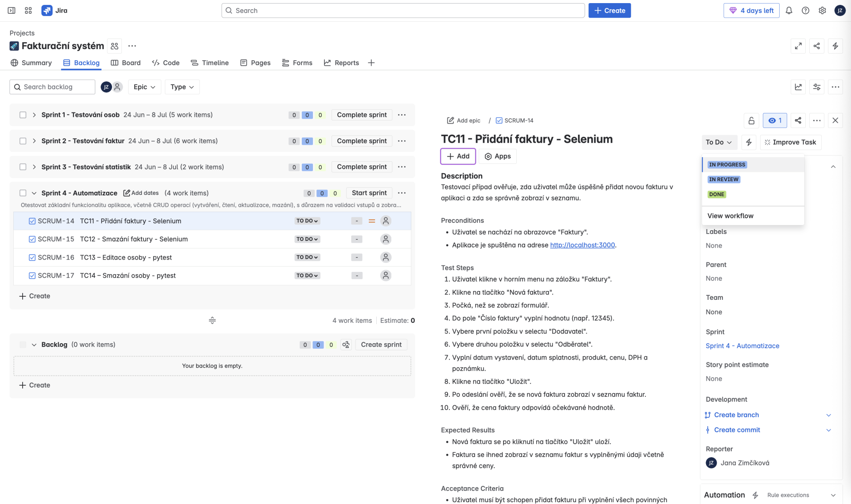Open the Timeline tab
This screenshot has width=851, height=504.
click(x=210, y=63)
